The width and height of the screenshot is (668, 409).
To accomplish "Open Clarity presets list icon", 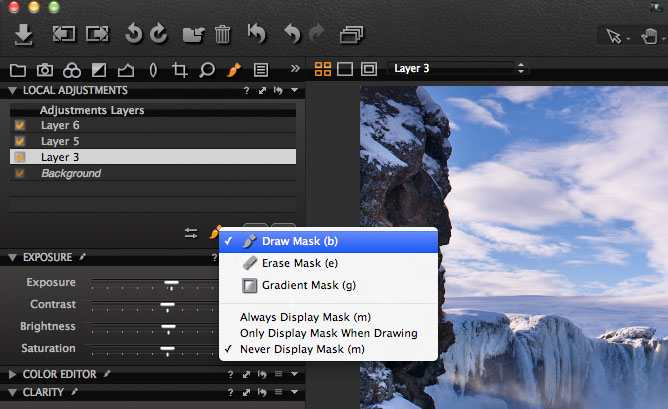I will (278, 392).
